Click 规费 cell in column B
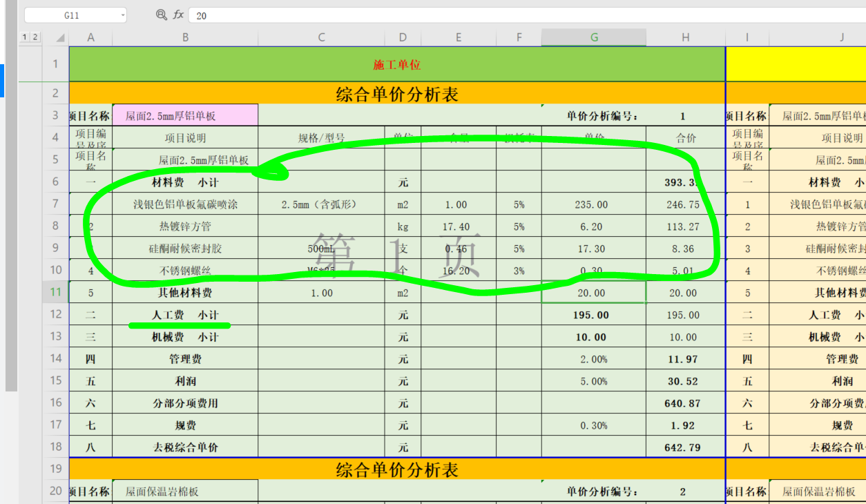This screenshot has height=504, width=866. tap(185, 425)
